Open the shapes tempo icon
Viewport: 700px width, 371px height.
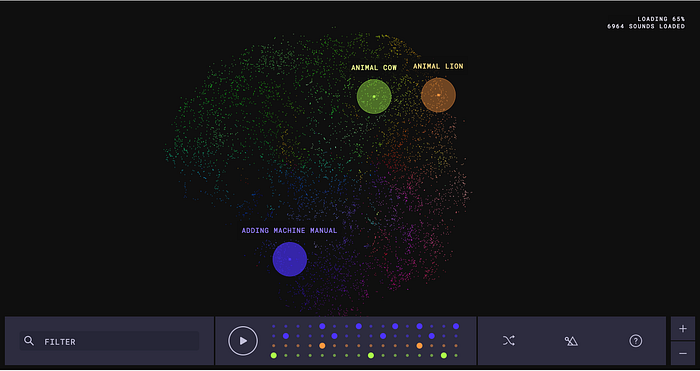tap(571, 341)
